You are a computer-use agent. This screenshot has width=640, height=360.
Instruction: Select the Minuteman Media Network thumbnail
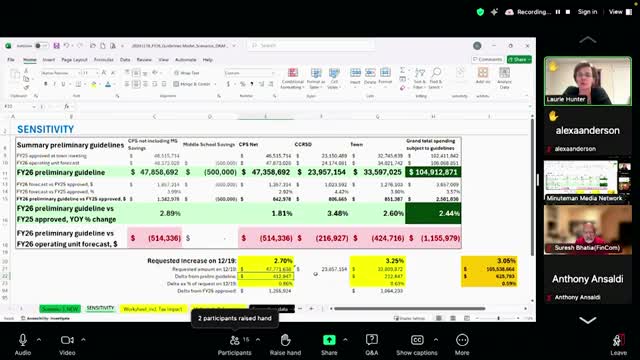(588, 181)
